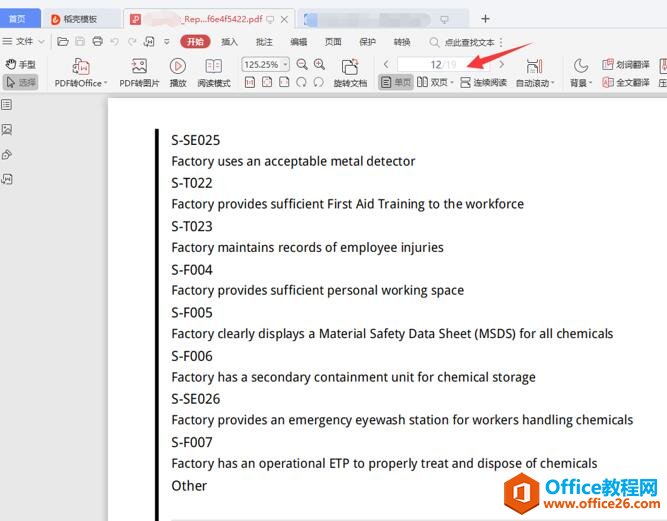667x521 pixels.
Task: Click 划词翻译 word translation
Action: pyautogui.click(x=626, y=65)
